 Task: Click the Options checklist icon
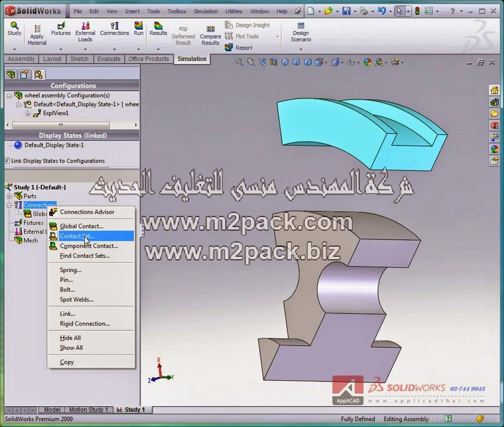coord(429,11)
